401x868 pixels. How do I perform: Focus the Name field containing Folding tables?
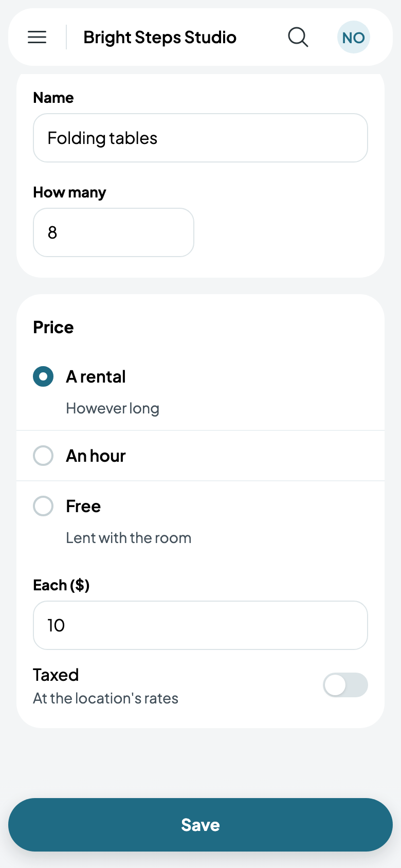point(200,138)
